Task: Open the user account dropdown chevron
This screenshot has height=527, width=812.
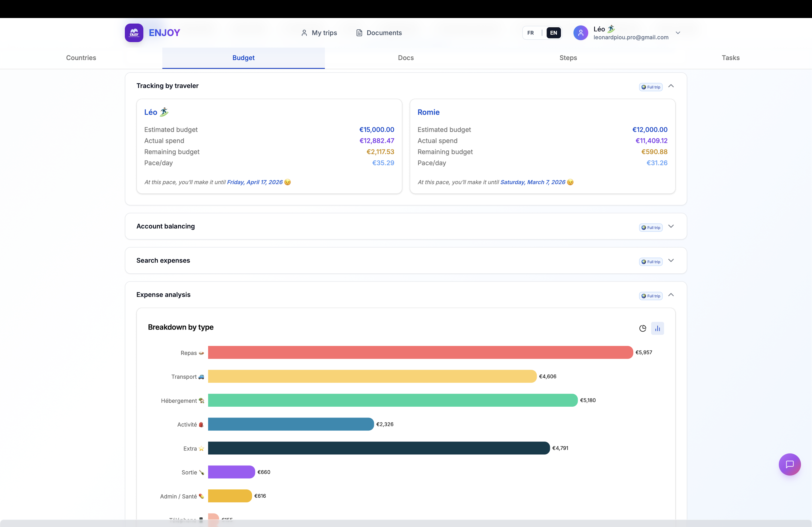Action: (677, 33)
